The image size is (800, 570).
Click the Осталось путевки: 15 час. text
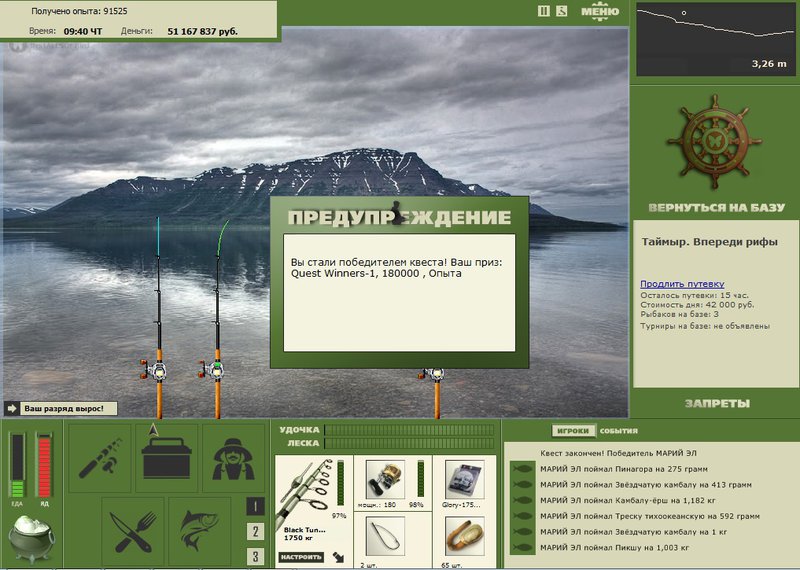coord(694,295)
